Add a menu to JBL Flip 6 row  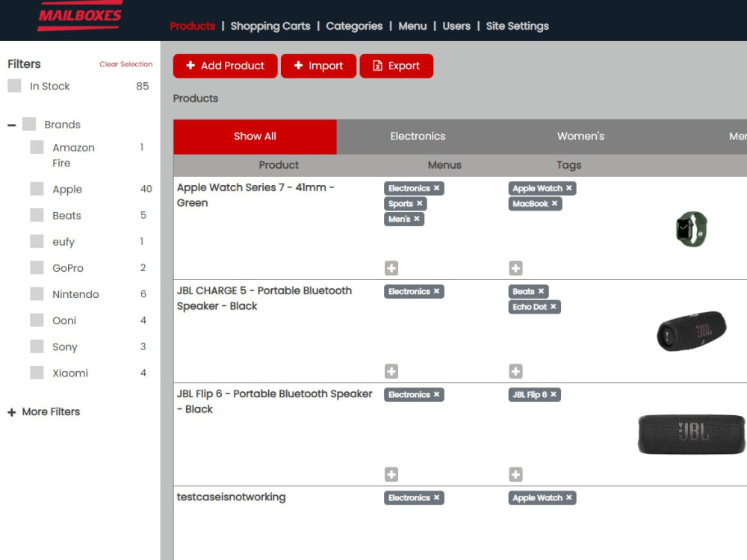(391, 474)
